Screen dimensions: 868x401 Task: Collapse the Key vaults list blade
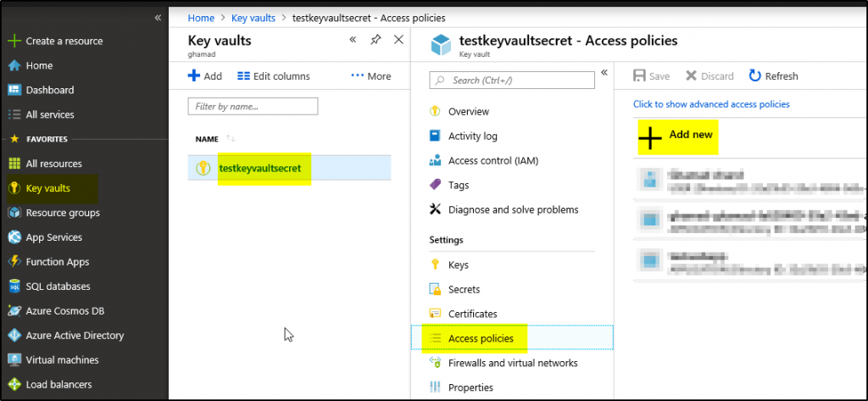[x=353, y=40]
